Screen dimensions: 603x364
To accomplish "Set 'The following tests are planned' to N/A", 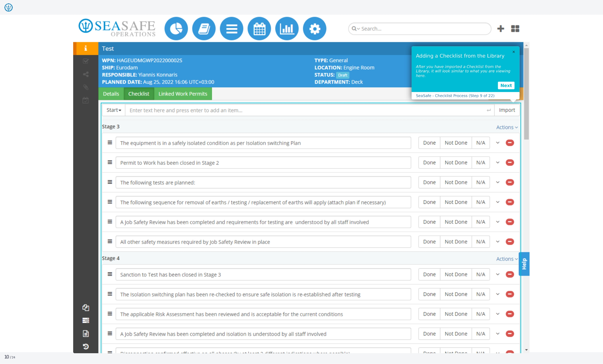I will tap(481, 182).
